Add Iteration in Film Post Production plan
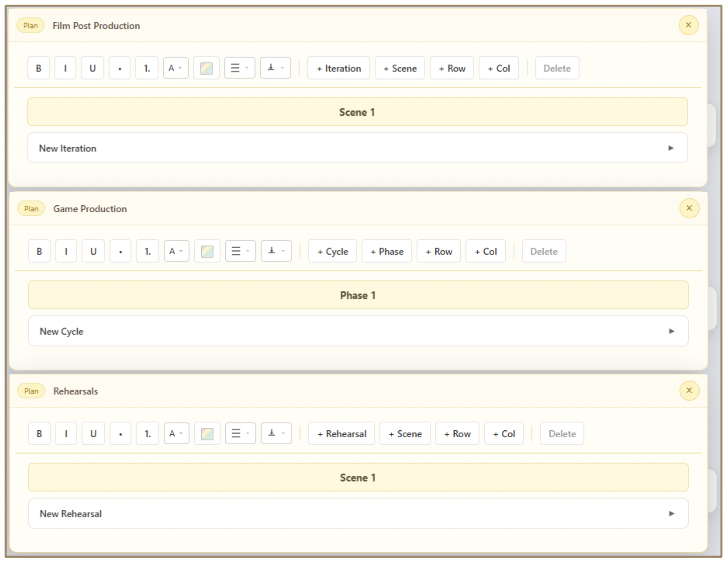Screen dimensions: 728x563 tap(339, 68)
